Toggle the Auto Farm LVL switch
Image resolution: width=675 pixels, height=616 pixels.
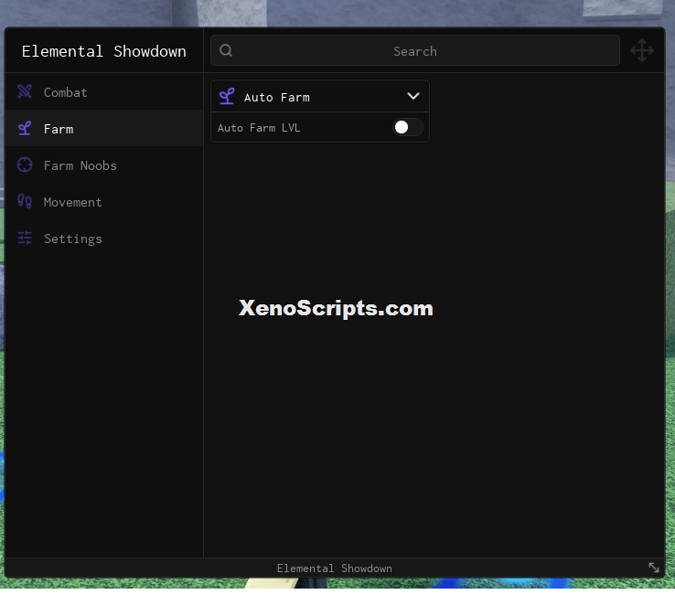tap(407, 127)
